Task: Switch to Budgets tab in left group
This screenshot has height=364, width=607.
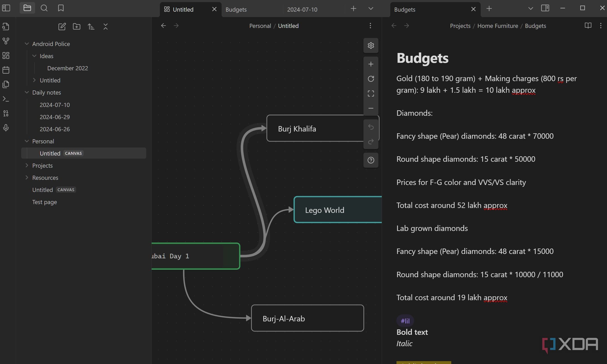Action: pos(252,10)
